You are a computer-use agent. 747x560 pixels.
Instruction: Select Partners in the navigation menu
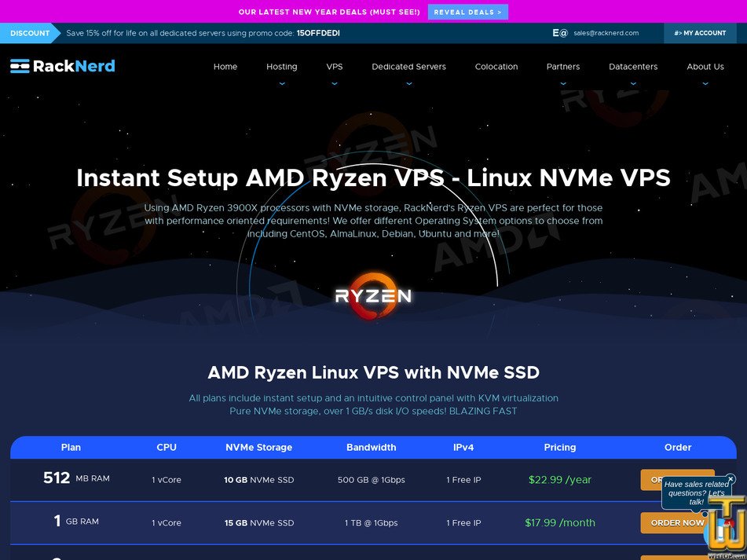coord(562,67)
